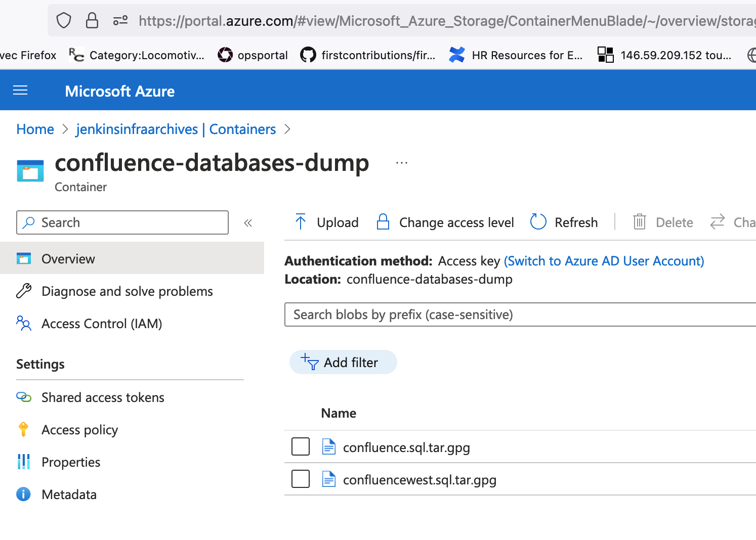Click the Delete trash icon
756x540 pixels.
(x=639, y=221)
